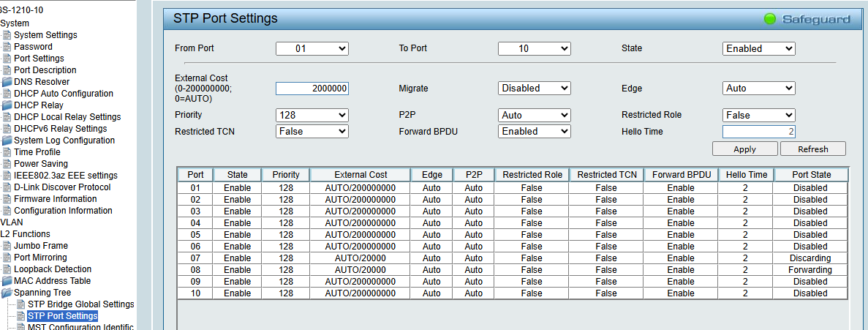This screenshot has width=868, height=330.
Task: Click the folder icon beside DHCP Relay
Action: point(7,105)
